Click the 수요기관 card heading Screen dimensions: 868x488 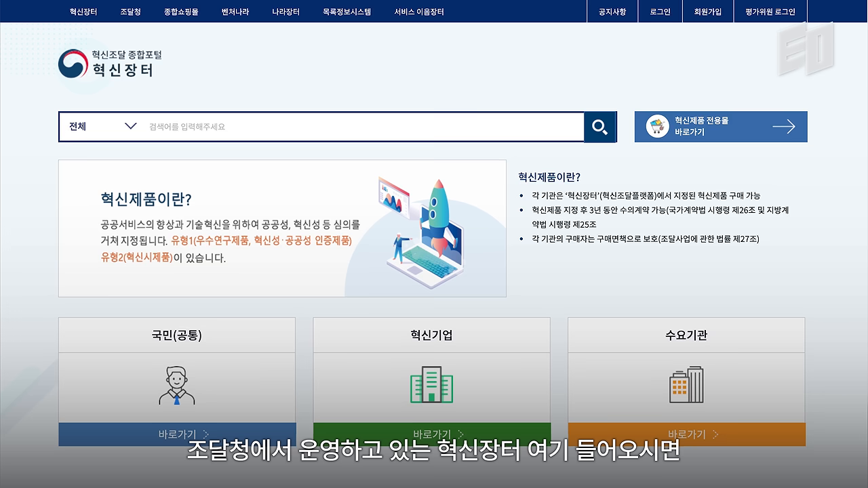(686, 335)
